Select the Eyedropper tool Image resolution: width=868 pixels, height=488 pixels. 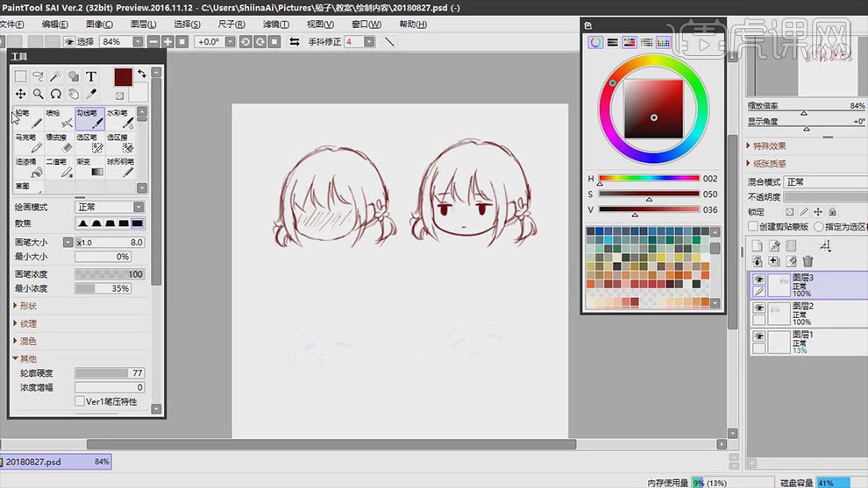91,94
